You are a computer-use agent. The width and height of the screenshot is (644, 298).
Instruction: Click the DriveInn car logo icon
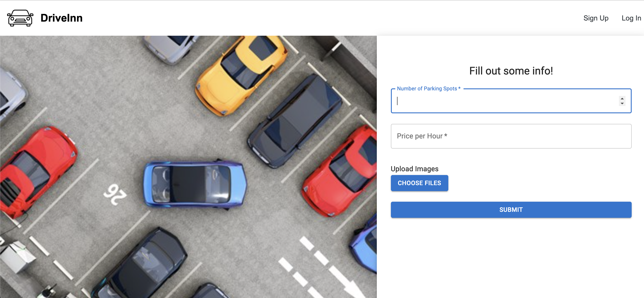click(x=20, y=18)
